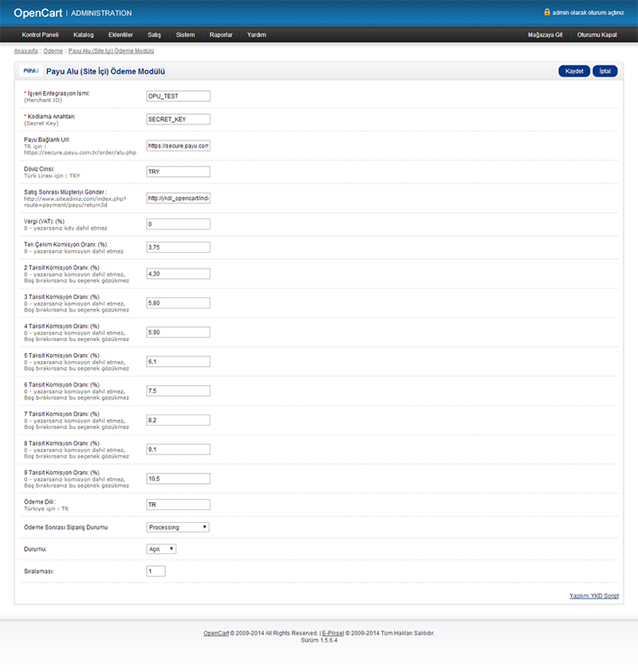Viewport: 638px width, 672px height.
Task: Focus the Merchant ID input field
Action: click(178, 96)
